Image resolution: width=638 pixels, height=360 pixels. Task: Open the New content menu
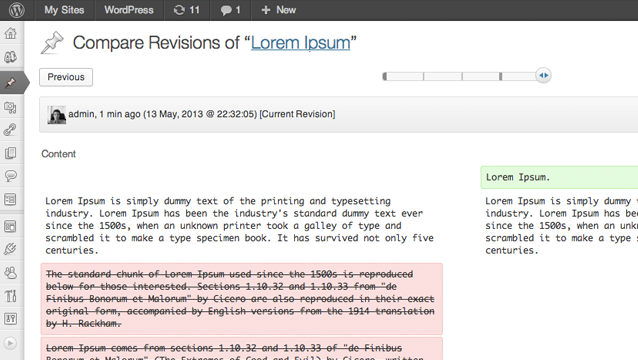click(x=279, y=10)
